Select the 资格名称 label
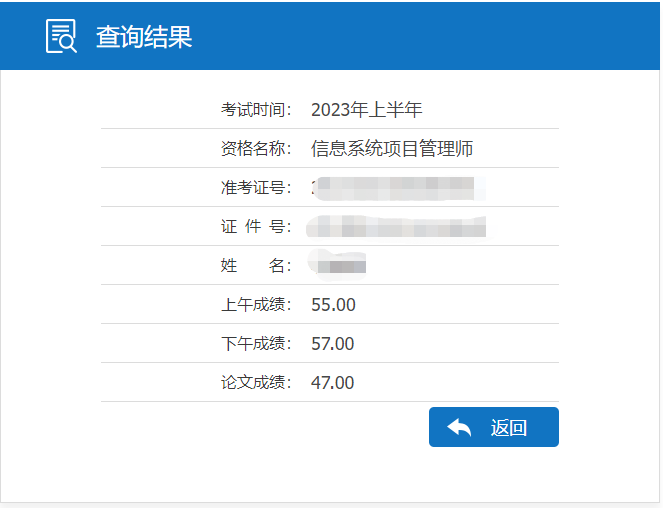The image size is (663, 508). pos(256,149)
